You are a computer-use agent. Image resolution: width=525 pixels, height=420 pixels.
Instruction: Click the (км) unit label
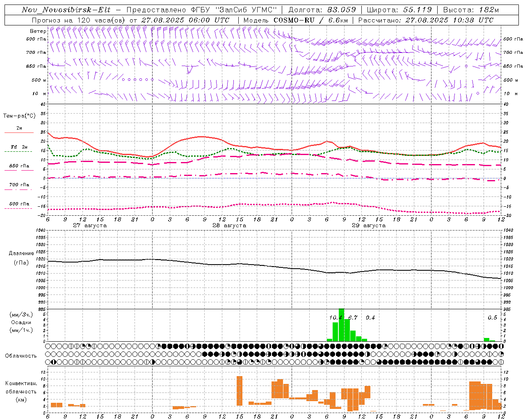pos(21,399)
